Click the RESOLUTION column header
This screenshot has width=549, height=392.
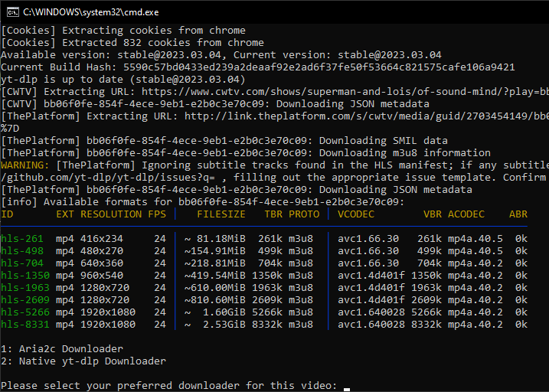tap(111, 214)
